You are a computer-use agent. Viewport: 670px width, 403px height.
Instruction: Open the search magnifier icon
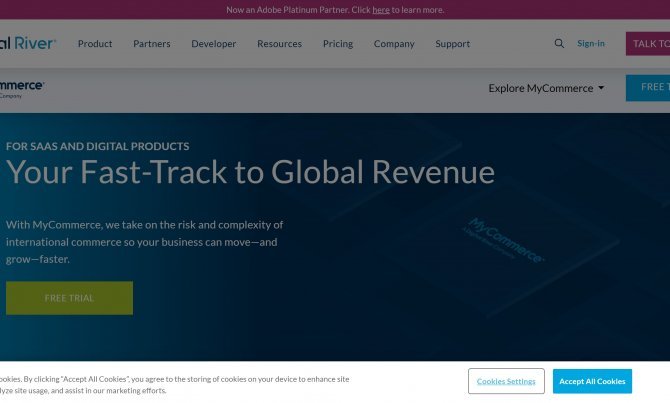point(559,43)
